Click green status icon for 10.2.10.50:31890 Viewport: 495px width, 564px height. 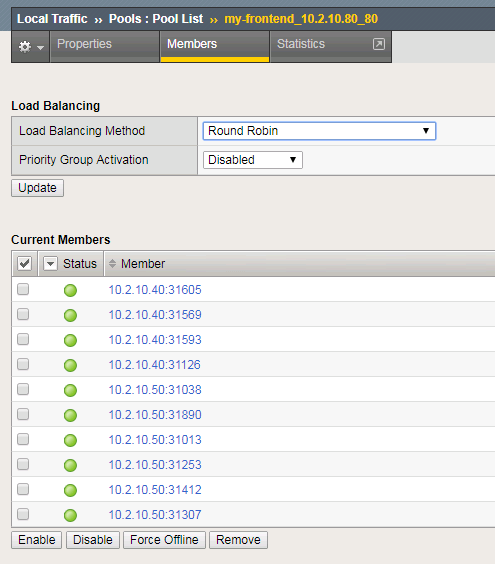70,415
